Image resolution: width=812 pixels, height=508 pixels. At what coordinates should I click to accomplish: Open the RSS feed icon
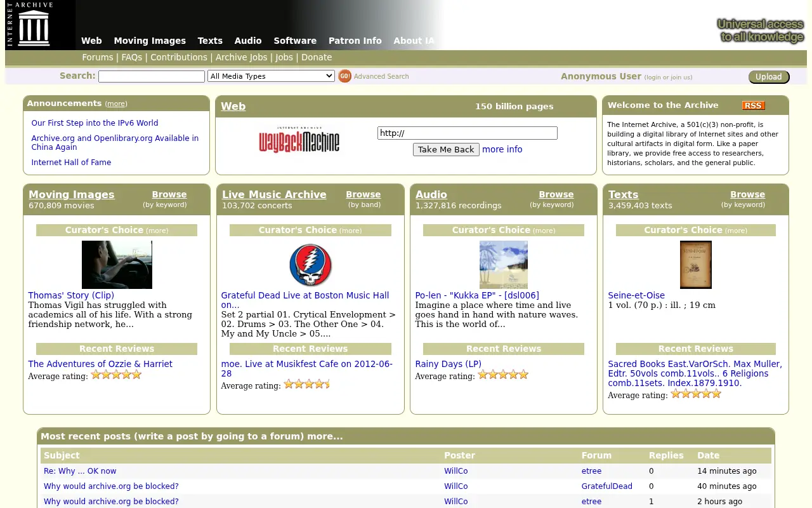[754, 105]
